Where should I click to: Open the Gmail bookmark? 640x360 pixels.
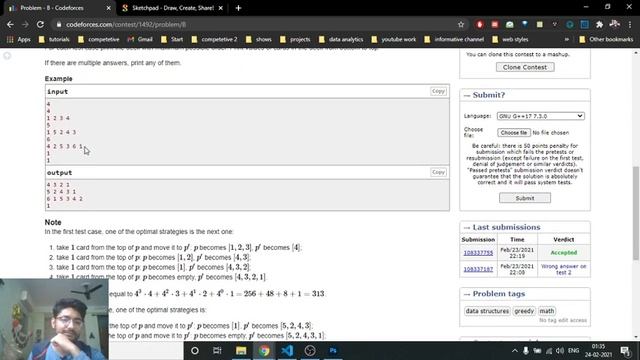click(x=140, y=39)
